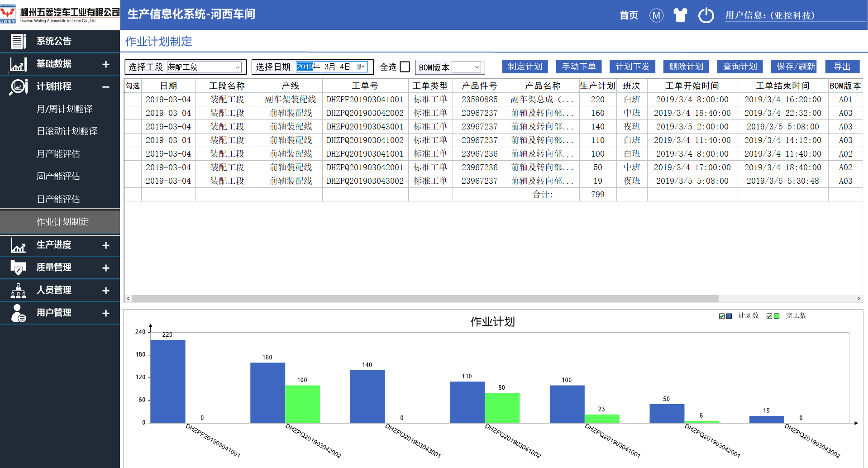Click the 生产进度 chart icon
This screenshot has height=468, width=868.
click(18, 245)
